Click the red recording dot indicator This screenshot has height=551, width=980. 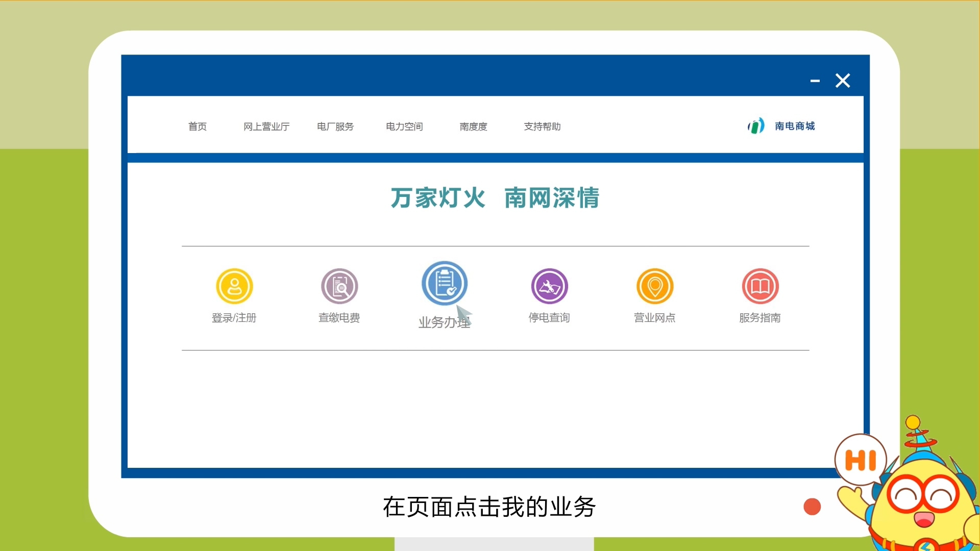point(812,507)
